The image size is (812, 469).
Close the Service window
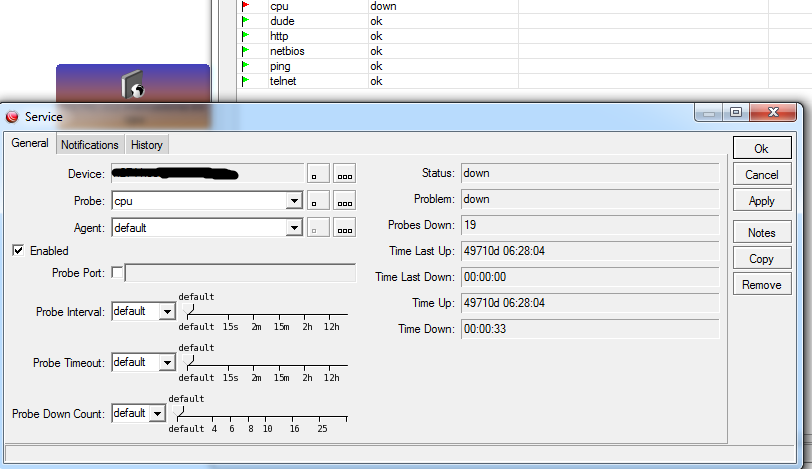(773, 112)
